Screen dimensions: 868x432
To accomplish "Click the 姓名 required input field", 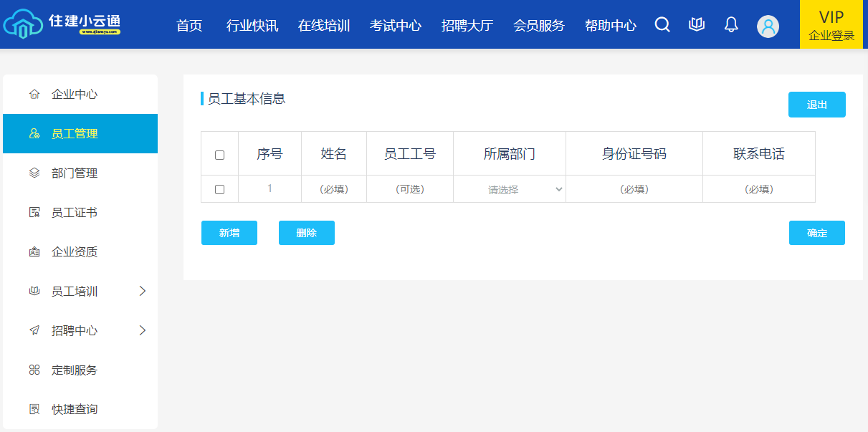I will point(334,189).
